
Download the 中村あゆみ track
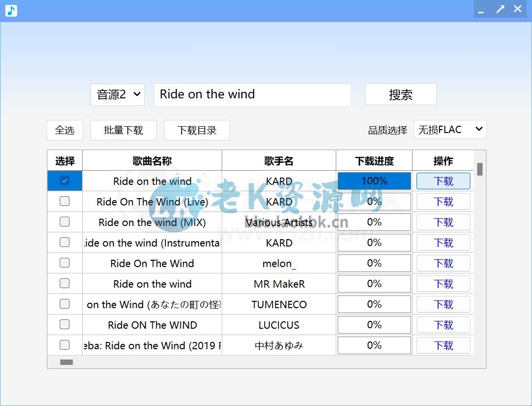[x=443, y=346]
